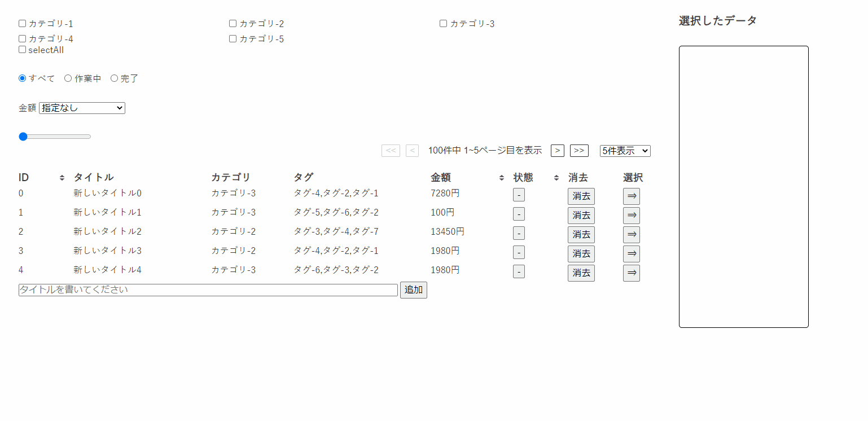The image size is (868, 421).
Task: Check the カテゴリ-3 checkbox
Action: [x=443, y=24]
